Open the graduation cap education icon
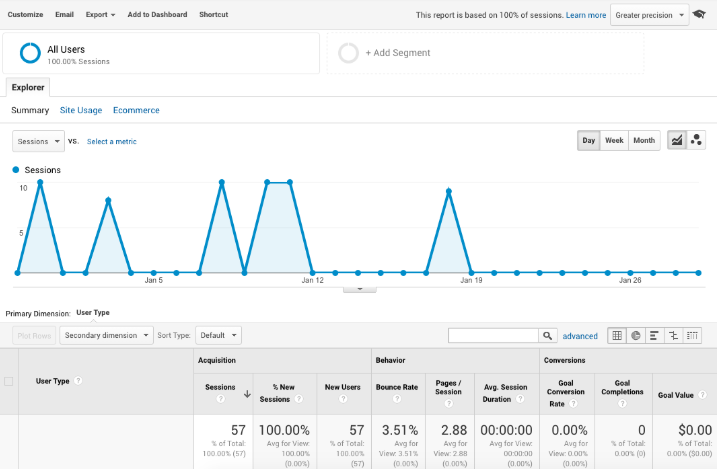 coord(699,14)
